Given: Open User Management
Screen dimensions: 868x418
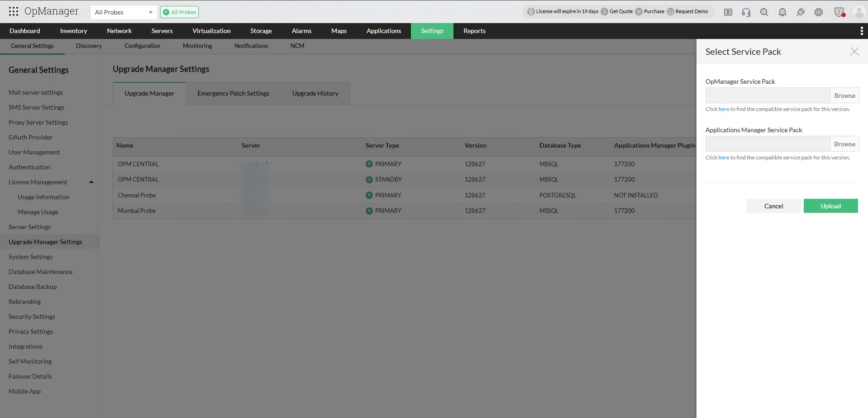Looking at the screenshot, I should point(34,152).
